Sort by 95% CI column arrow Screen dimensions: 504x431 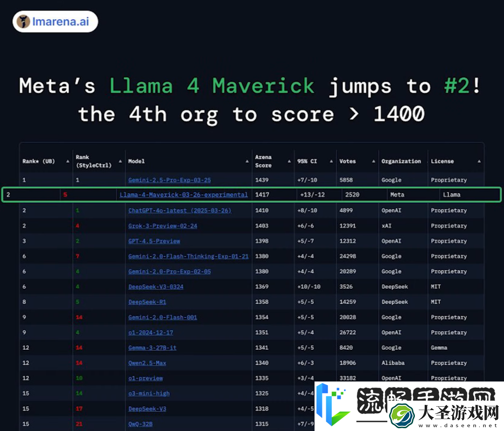[331, 161]
